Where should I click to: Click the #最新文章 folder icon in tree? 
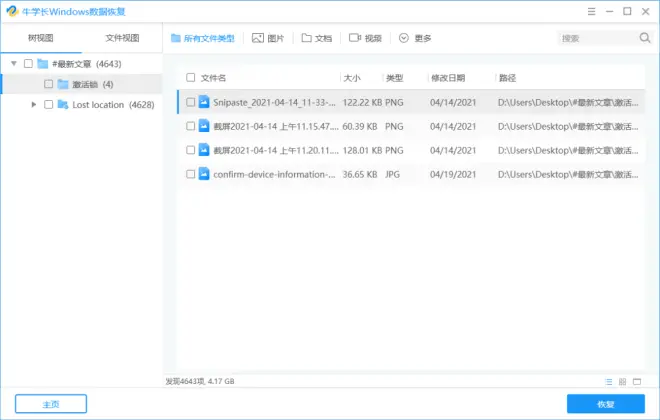43,64
